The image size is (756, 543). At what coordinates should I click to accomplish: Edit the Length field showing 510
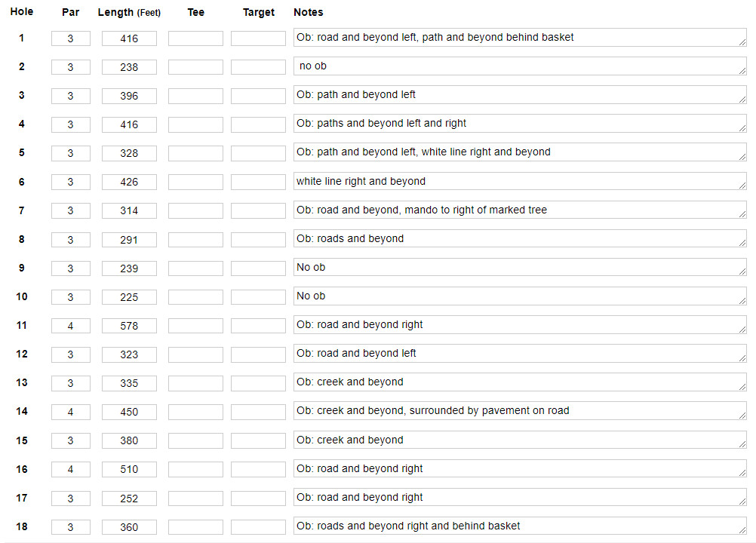tap(129, 469)
